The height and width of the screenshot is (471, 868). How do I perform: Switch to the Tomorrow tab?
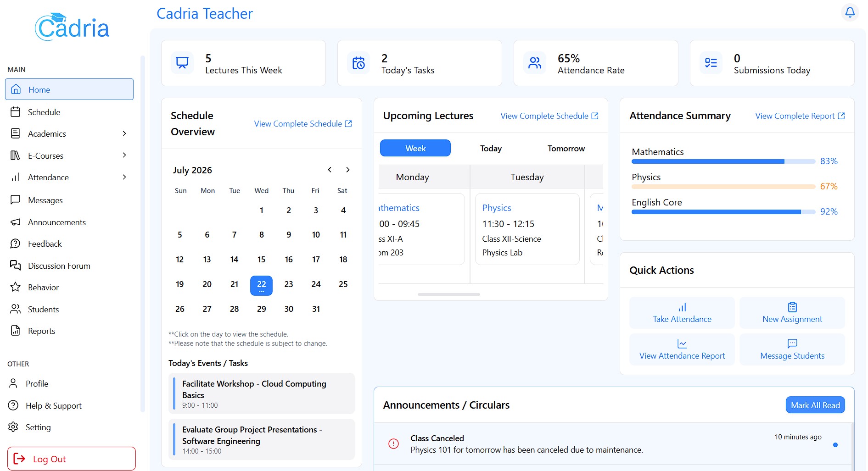click(x=566, y=148)
